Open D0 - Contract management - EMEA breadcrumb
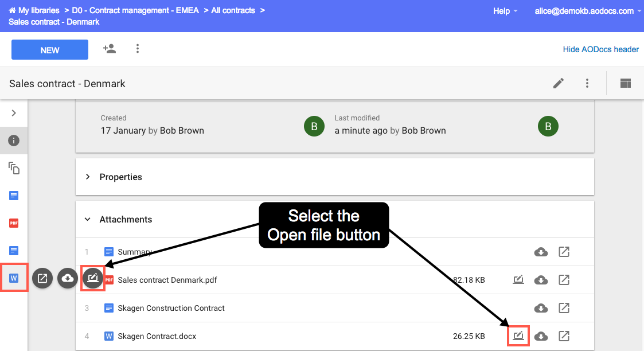 pyautogui.click(x=135, y=11)
